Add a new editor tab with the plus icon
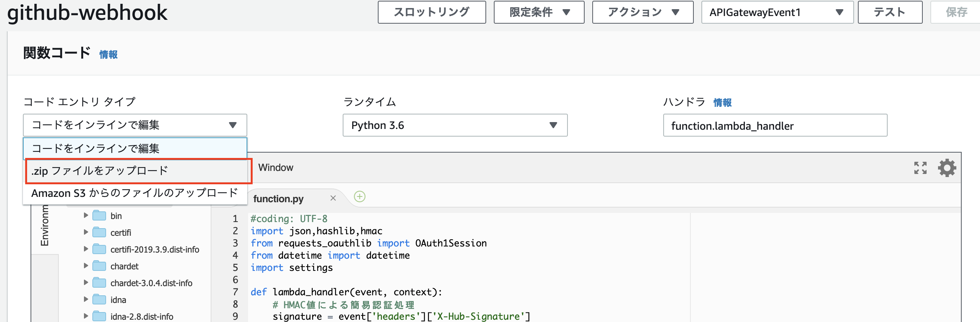Image resolution: width=980 pixels, height=322 pixels. click(x=359, y=196)
